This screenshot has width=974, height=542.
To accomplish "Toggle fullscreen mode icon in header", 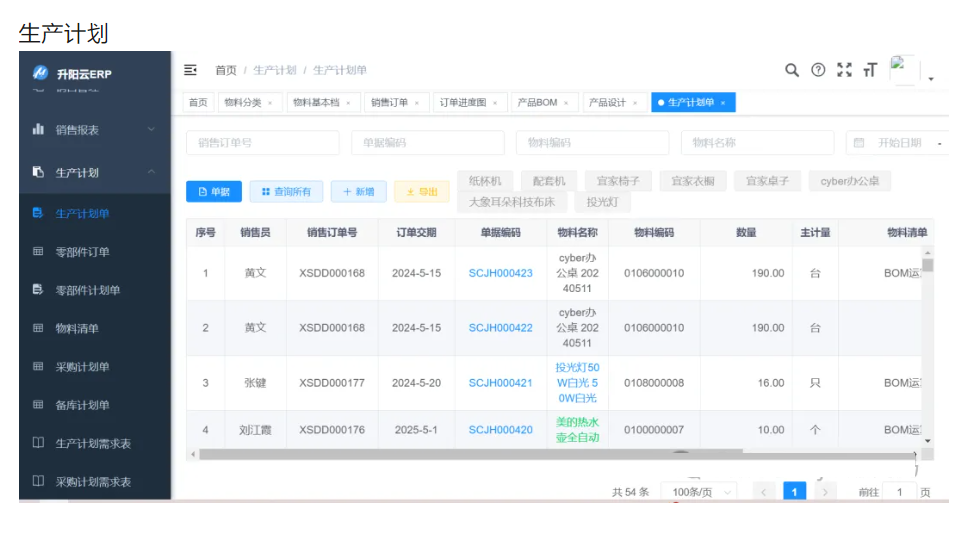I will [844, 70].
